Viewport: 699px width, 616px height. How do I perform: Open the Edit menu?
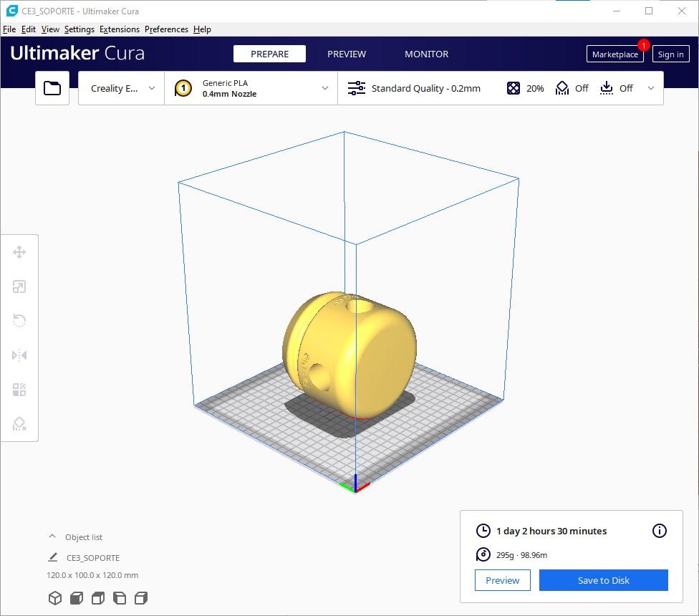[x=29, y=29]
